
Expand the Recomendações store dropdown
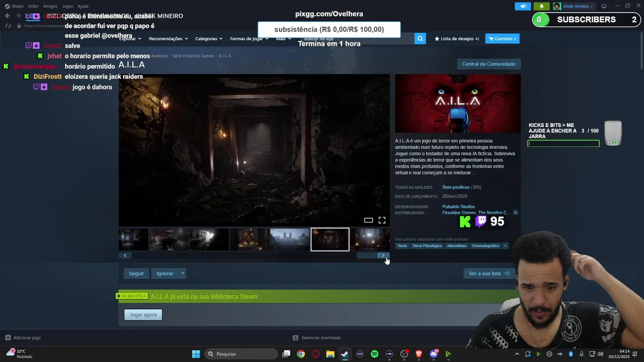[x=168, y=39]
